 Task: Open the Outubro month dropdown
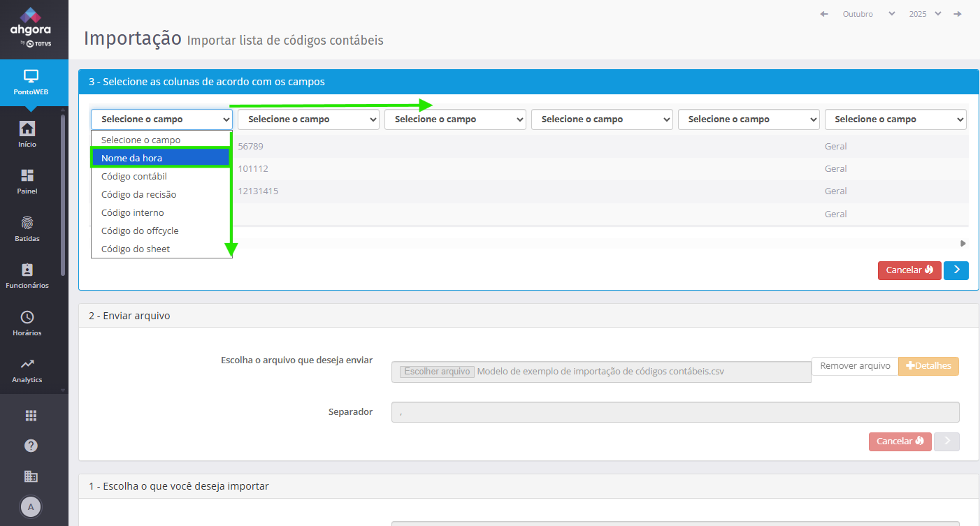click(x=869, y=14)
